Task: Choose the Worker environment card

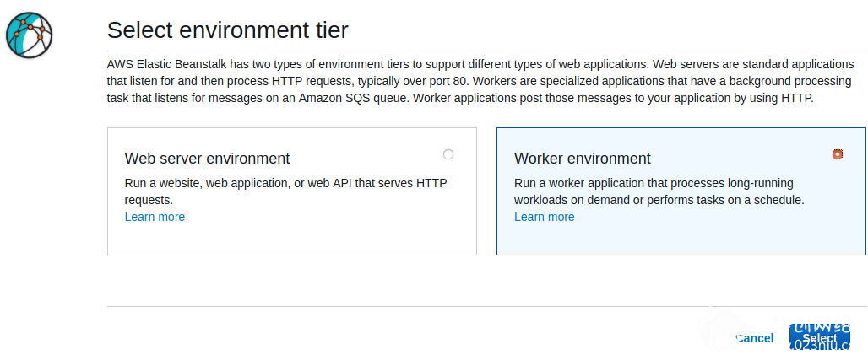Action: [x=681, y=191]
